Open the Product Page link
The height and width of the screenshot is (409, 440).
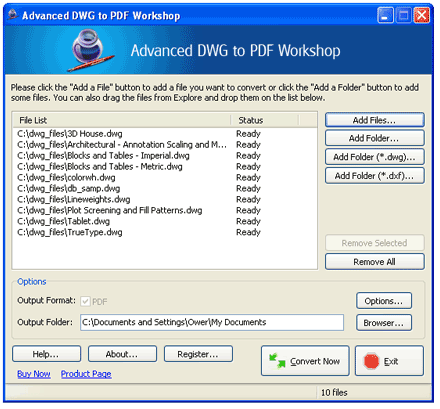tap(86, 374)
